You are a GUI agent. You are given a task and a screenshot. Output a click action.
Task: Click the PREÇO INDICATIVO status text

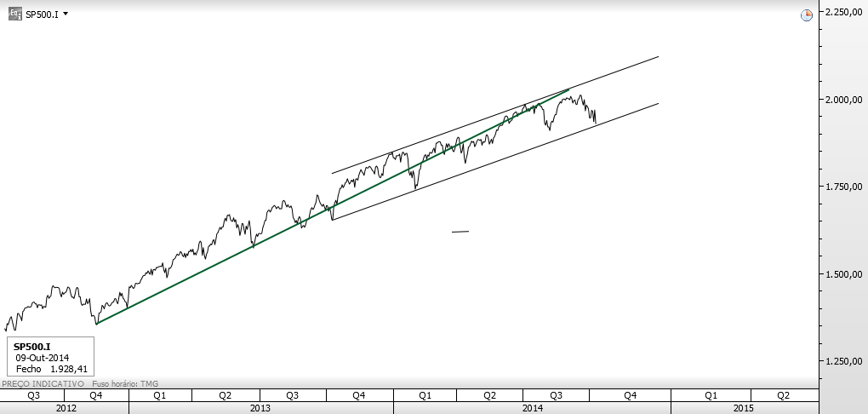[43, 383]
